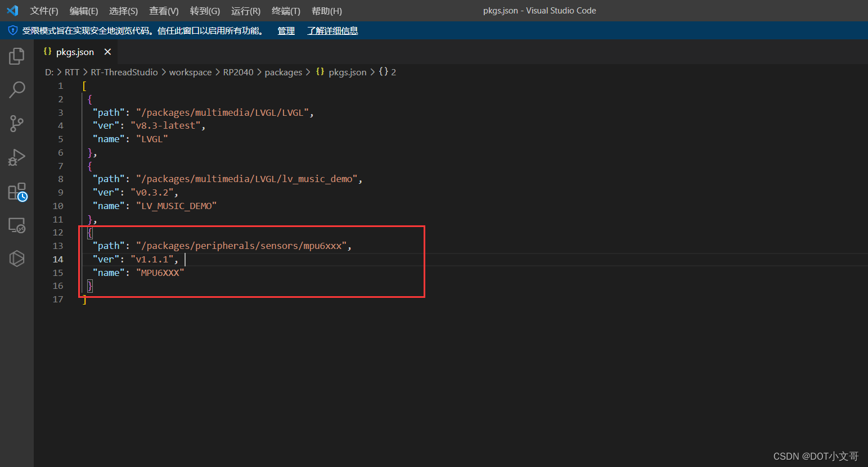Click the {} 2 breadcrumb symbol

click(388, 72)
